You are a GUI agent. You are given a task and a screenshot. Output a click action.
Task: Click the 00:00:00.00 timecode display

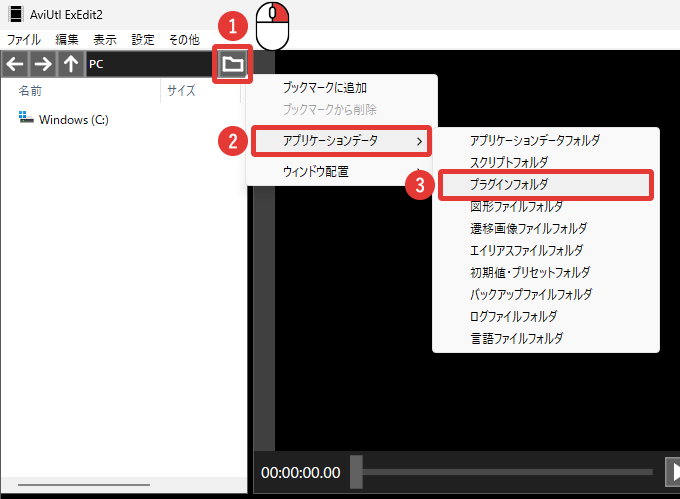pos(301,473)
